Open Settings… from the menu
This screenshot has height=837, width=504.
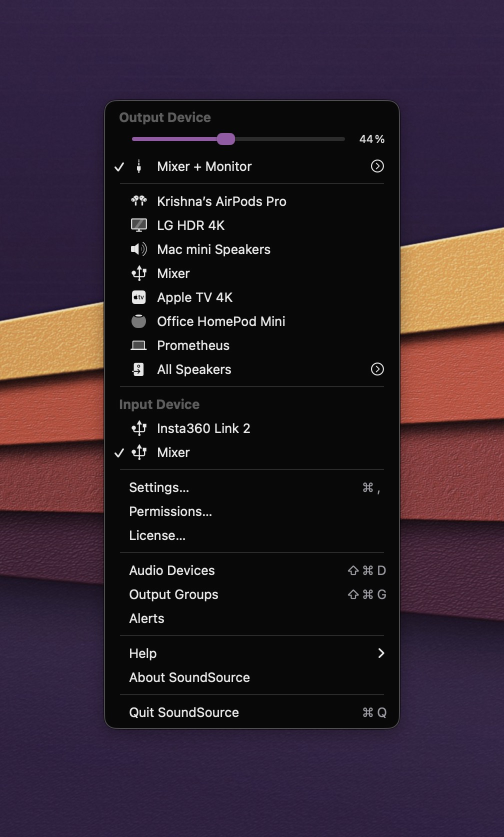(x=159, y=487)
